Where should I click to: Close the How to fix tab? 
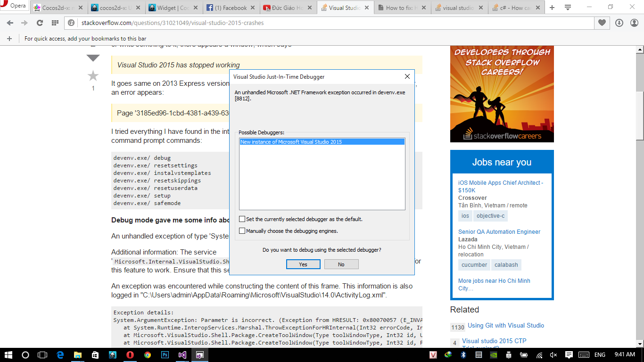pos(425,8)
